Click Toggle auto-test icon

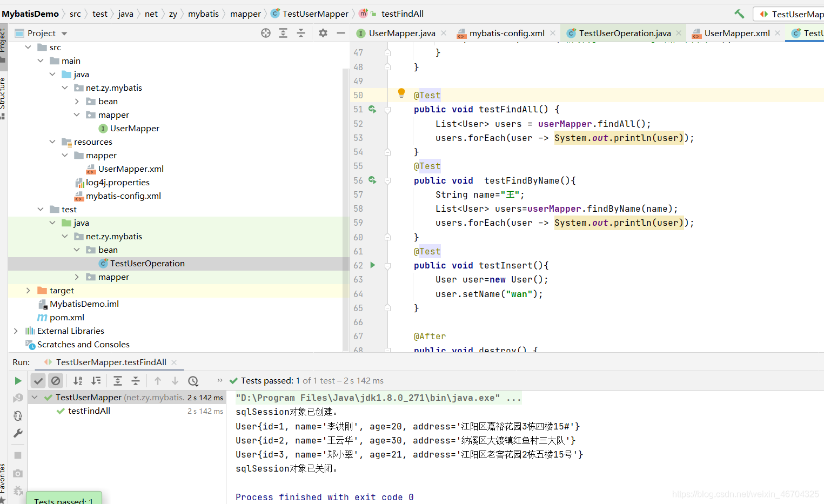click(x=18, y=416)
